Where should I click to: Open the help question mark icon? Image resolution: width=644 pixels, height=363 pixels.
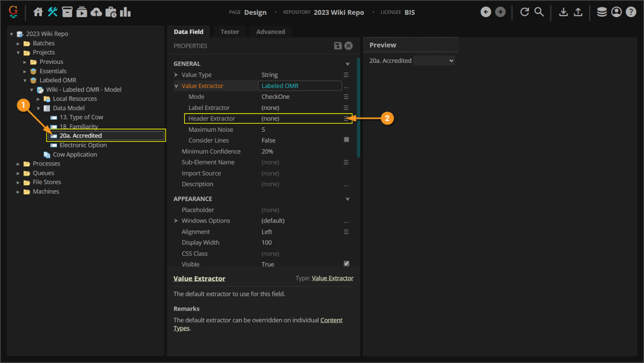point(630,12)
